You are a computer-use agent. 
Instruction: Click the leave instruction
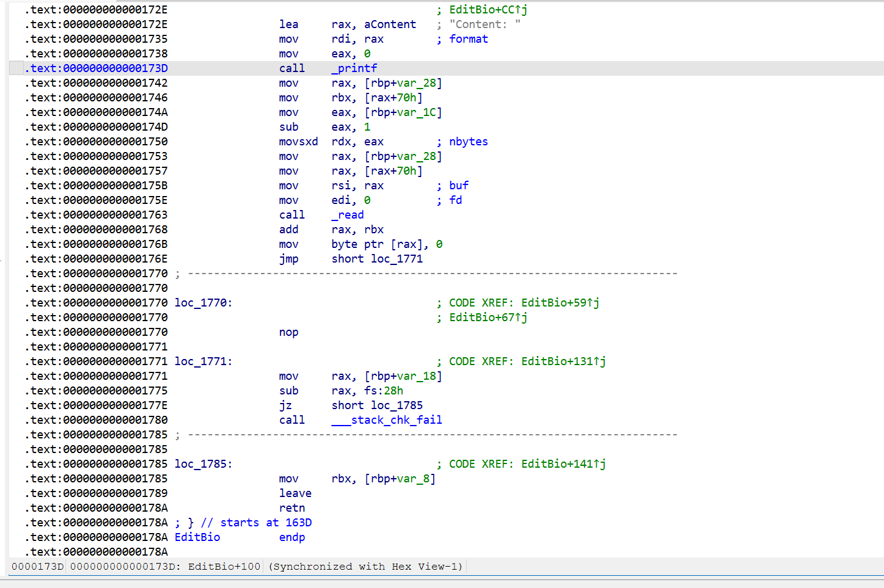pos(296,493)
